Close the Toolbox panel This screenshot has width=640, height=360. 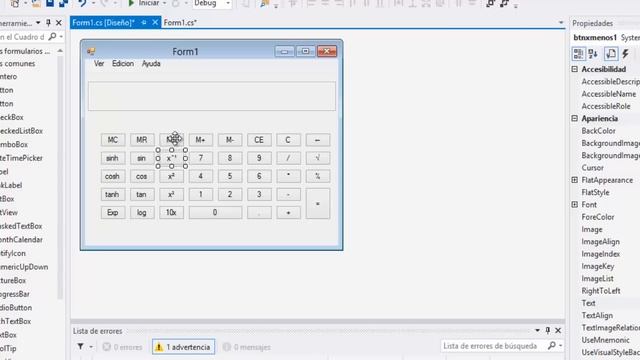pos(58,23)
